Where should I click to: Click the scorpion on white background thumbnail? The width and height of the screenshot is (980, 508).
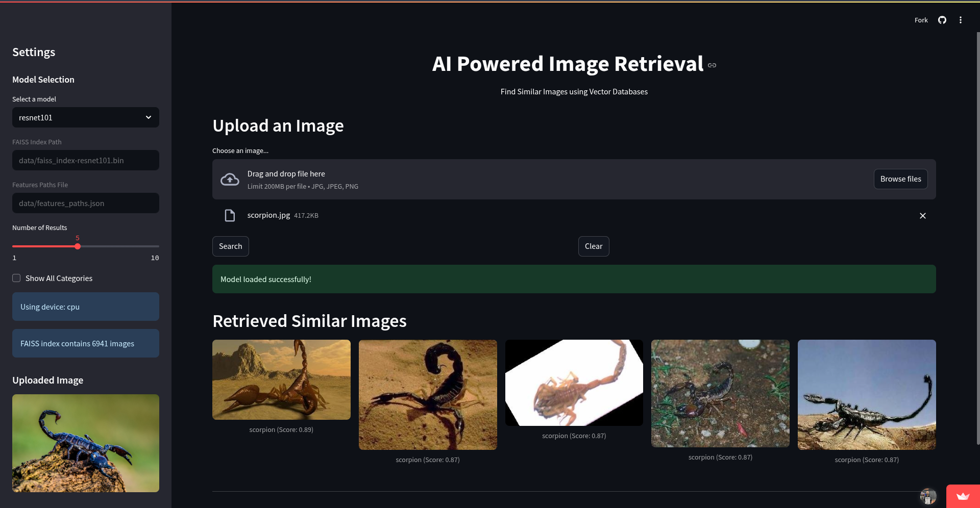(574, 382)
